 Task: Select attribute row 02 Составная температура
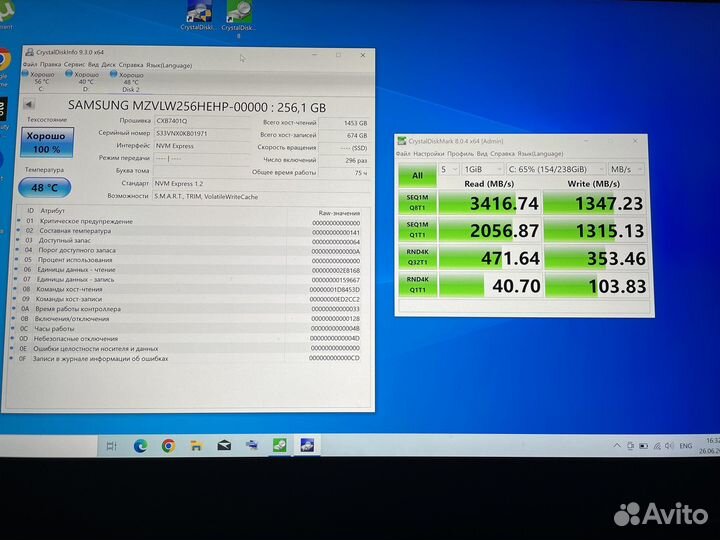(x=190, y=231)
